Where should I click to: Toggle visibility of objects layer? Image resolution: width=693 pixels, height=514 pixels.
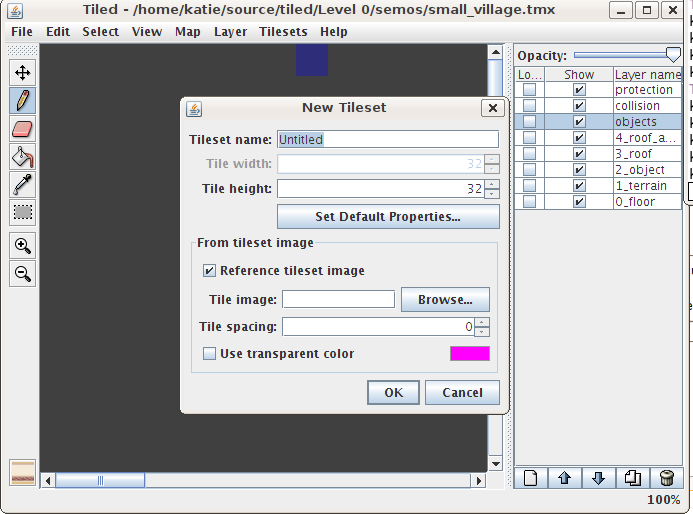pos(579,122)
